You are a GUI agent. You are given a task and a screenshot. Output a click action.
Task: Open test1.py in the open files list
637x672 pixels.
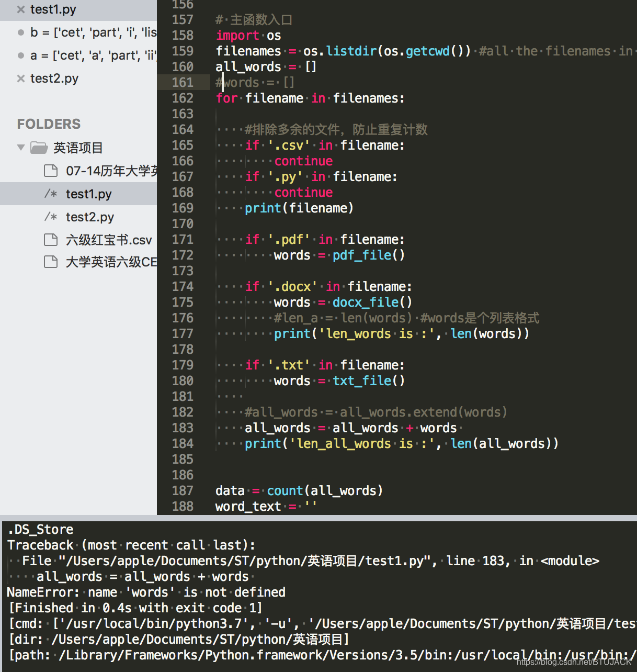pyautogui.click(x=53, y=9)
